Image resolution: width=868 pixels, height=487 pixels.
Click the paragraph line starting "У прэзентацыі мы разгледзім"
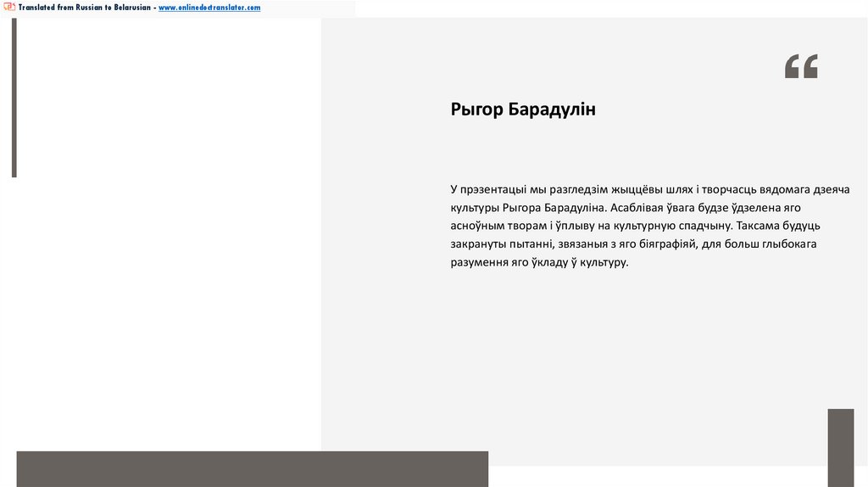[x=650, y=189]
